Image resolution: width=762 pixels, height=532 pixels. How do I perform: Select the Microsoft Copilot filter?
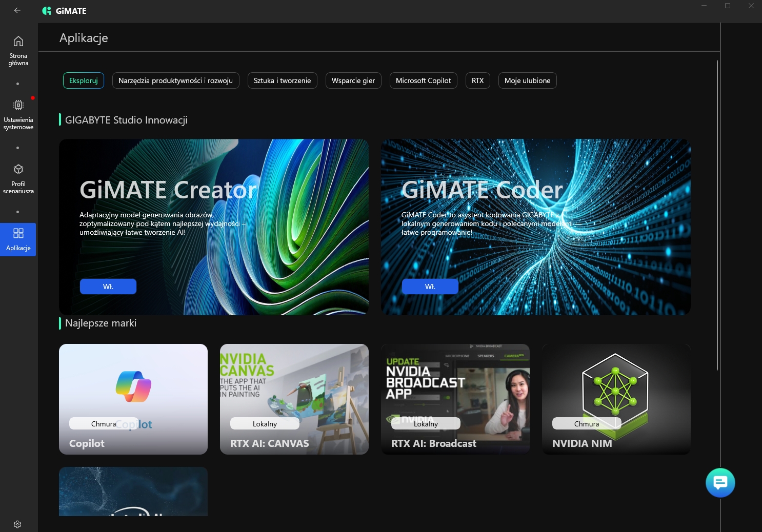click(423, 80)
